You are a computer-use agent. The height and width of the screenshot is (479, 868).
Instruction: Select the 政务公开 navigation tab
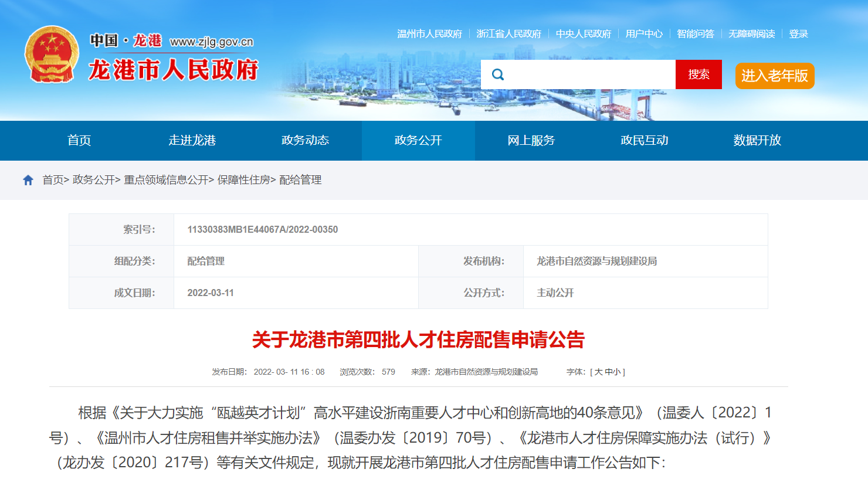tap(418, 141)
